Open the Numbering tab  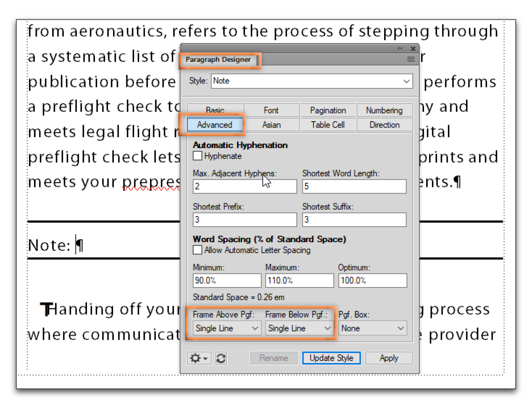point(384,110)
